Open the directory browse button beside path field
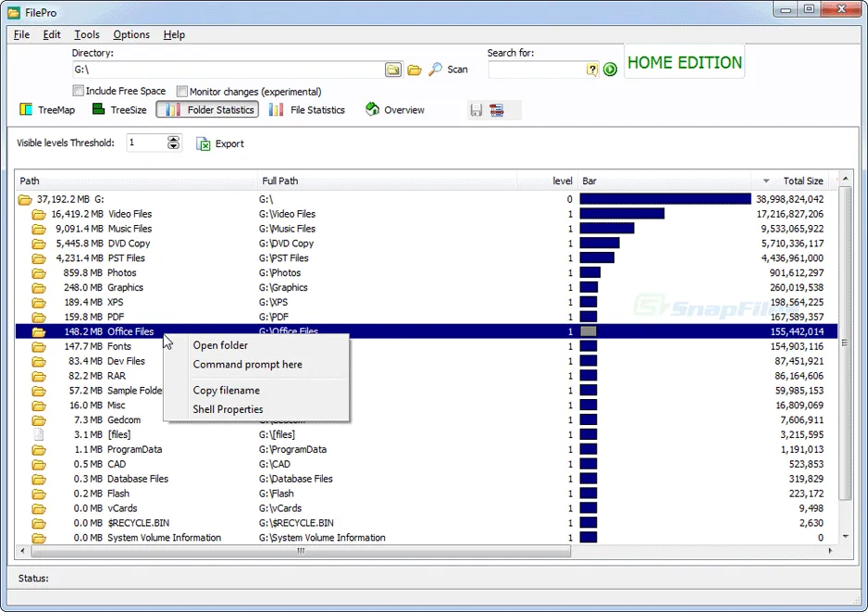 [x=393, y=69]
